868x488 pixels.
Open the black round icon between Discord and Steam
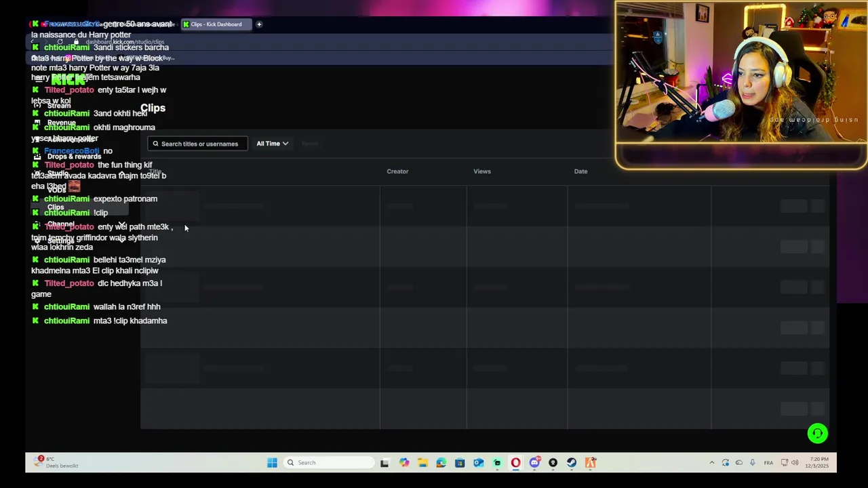tap(553, 463)
